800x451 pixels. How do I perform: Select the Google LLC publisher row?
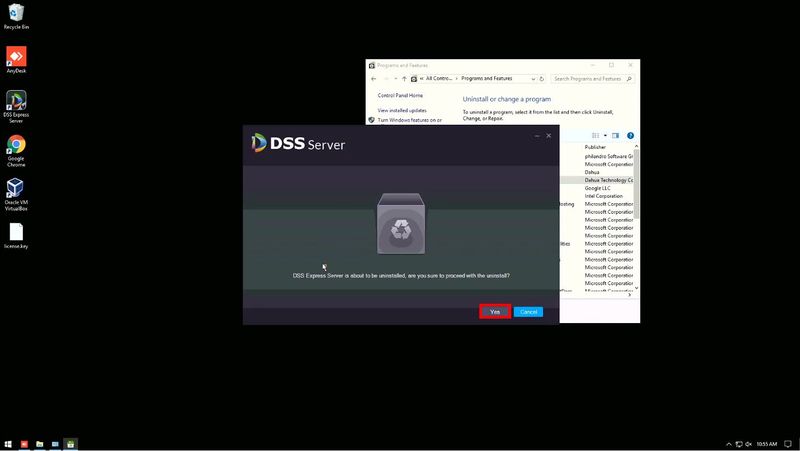597,188
